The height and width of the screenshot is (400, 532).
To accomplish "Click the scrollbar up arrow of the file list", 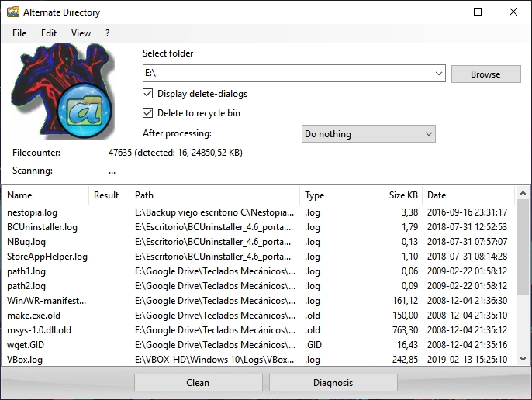I will coord(523,193).
